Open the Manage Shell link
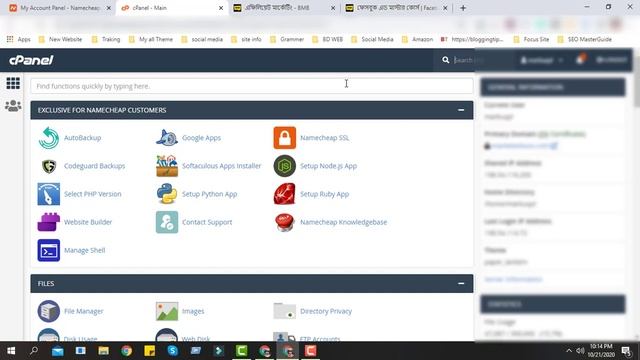640x360 pixels. pos(84,251)
